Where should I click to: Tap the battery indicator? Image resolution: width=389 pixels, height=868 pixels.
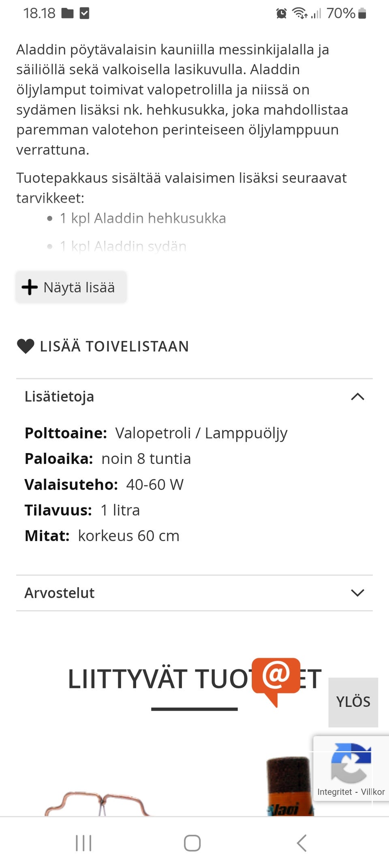click(x=360, y=13)
